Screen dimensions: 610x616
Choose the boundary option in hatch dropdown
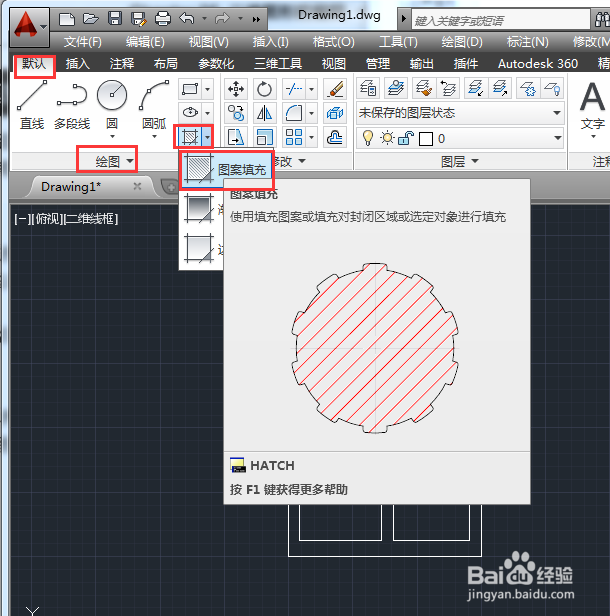pos(201,248)
